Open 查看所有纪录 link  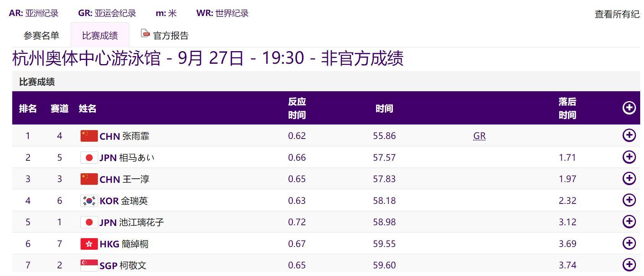click(x=617, y=14)
